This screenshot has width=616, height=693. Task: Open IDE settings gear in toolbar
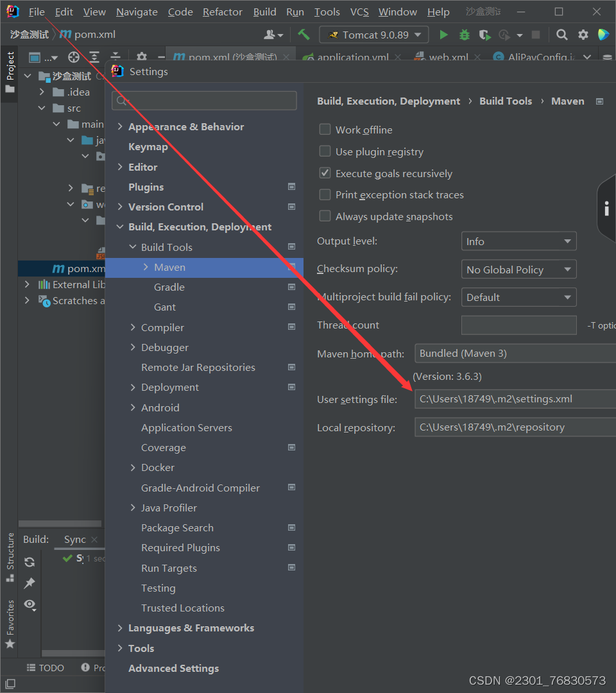(x=583, y=35)
